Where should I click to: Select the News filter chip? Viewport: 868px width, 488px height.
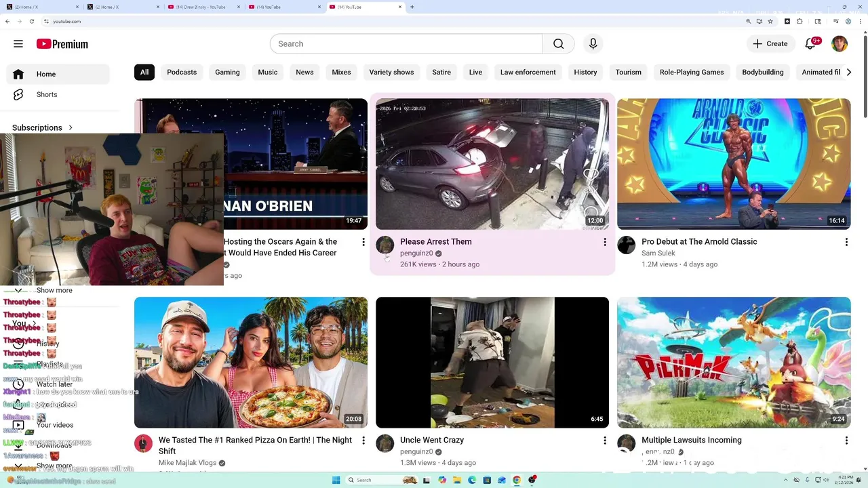click(304, 72)
